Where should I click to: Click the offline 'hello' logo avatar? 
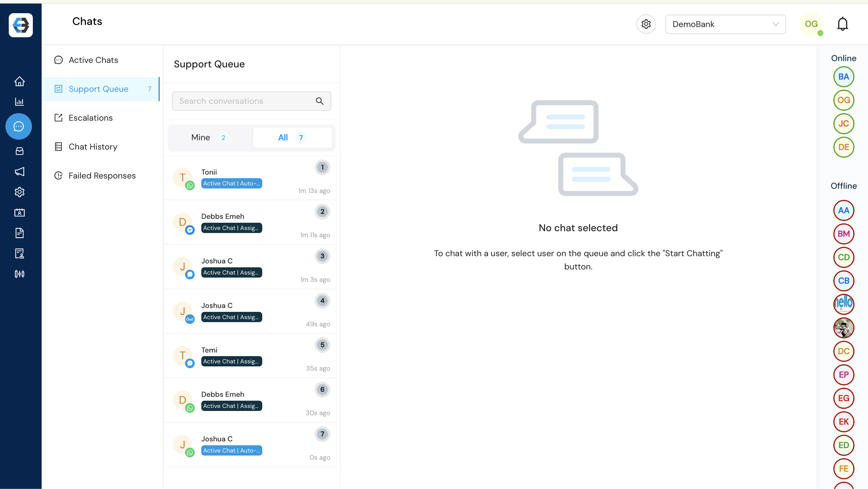[x=843, y=304]
